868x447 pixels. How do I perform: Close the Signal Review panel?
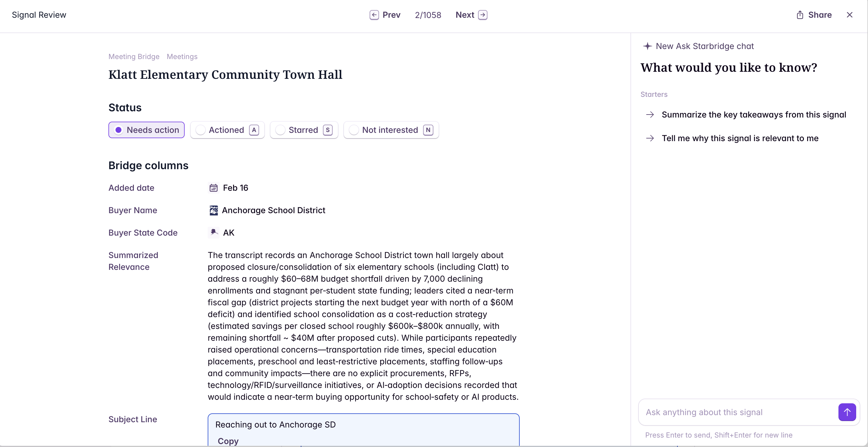[x=849, y=15]
